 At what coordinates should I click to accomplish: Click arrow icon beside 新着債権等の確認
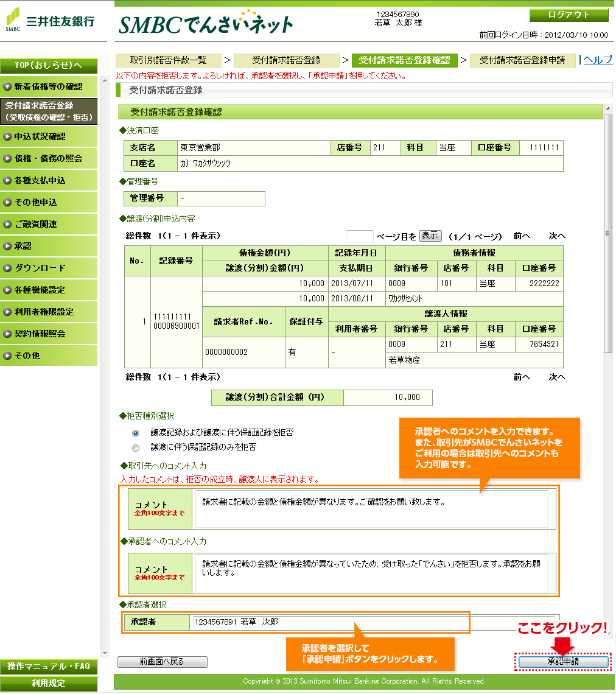click(7, 86)
